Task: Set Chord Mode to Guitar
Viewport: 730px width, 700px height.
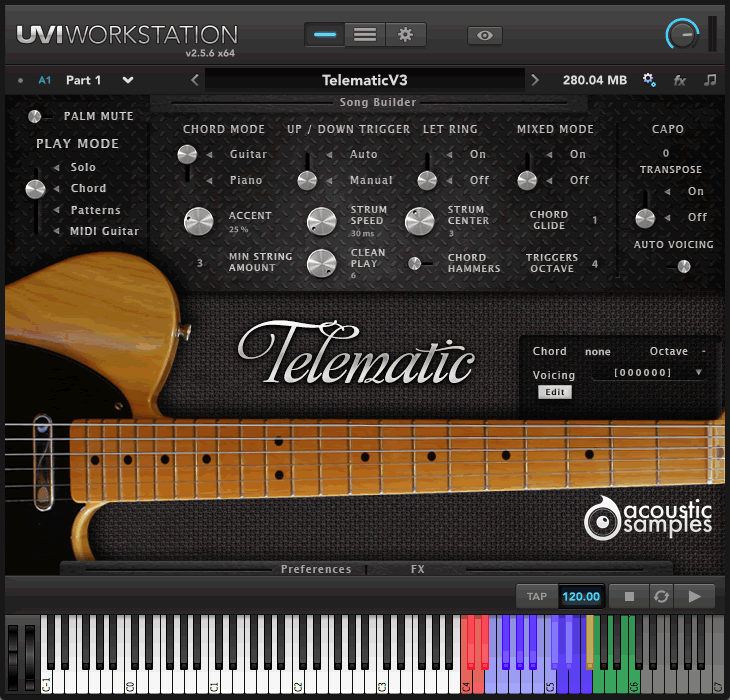Action: [x=248, y=154]
